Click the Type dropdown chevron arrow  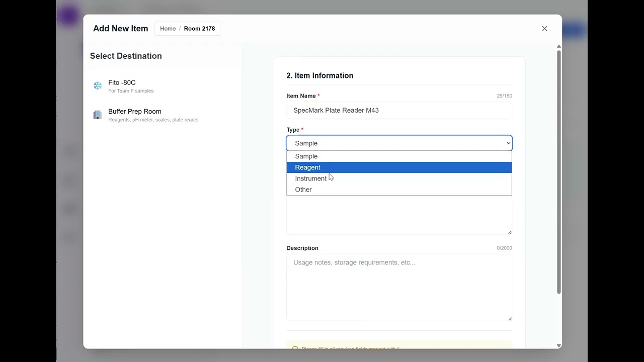[x=508, y=143]
